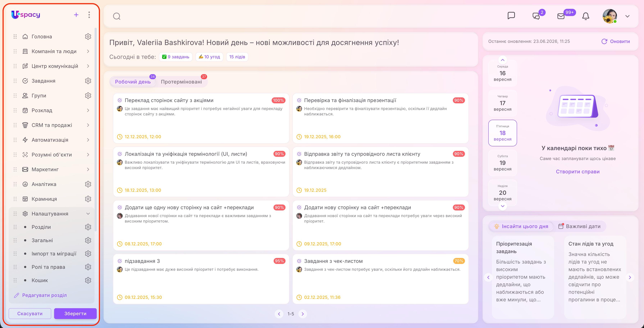Click the Uspacy logo
Image resolution: width=644 pixels, height=328 pixels.
coord(26,15)
